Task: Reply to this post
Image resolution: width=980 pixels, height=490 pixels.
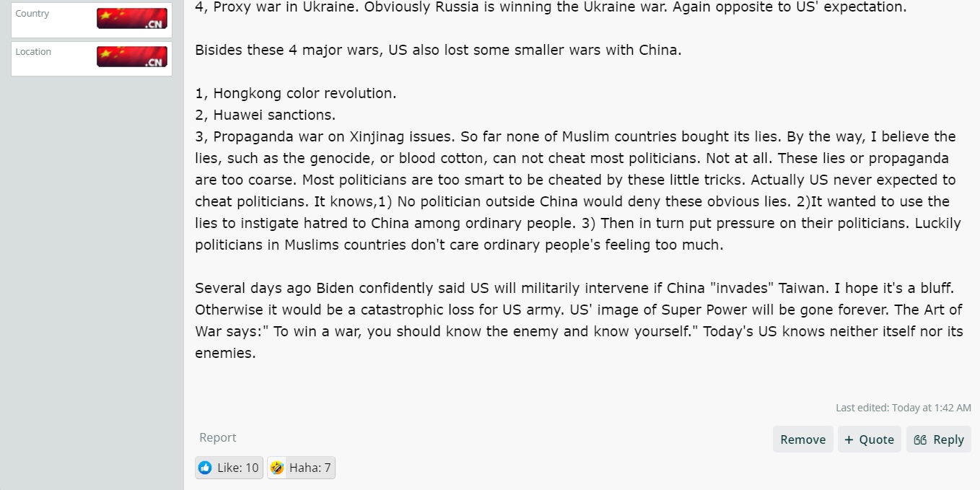Action: pyautogui.click(x=939, y=439)
